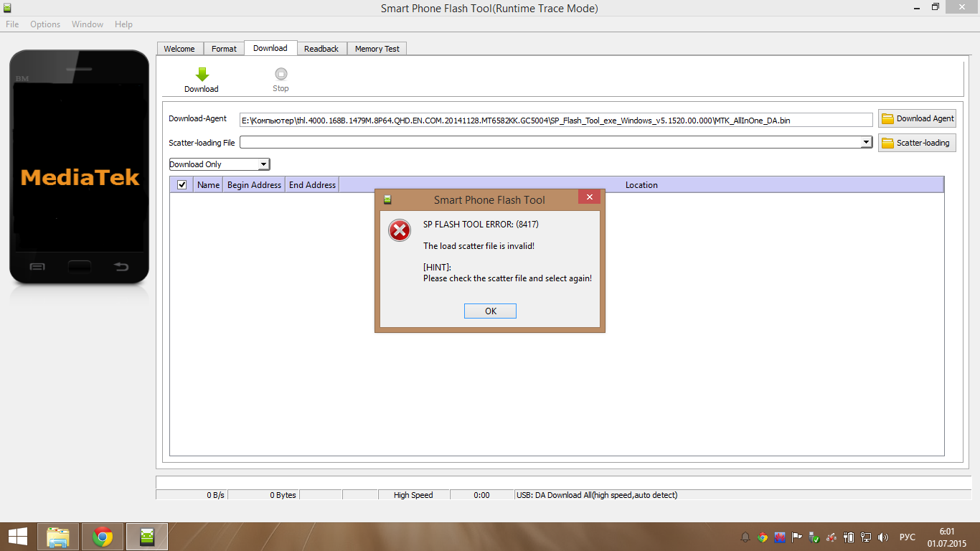Open the Windows Start button
The height and width of the screenshot is (551, 980).
18,536
